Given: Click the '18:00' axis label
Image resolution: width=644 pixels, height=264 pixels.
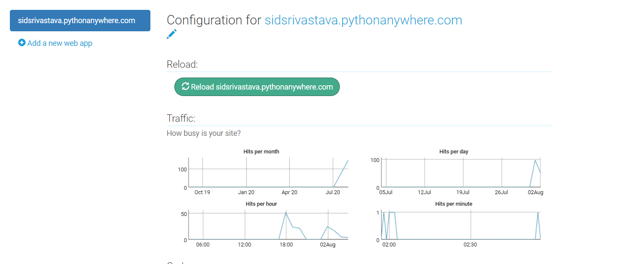Looking at the screenshot, I should pos(286,245).
